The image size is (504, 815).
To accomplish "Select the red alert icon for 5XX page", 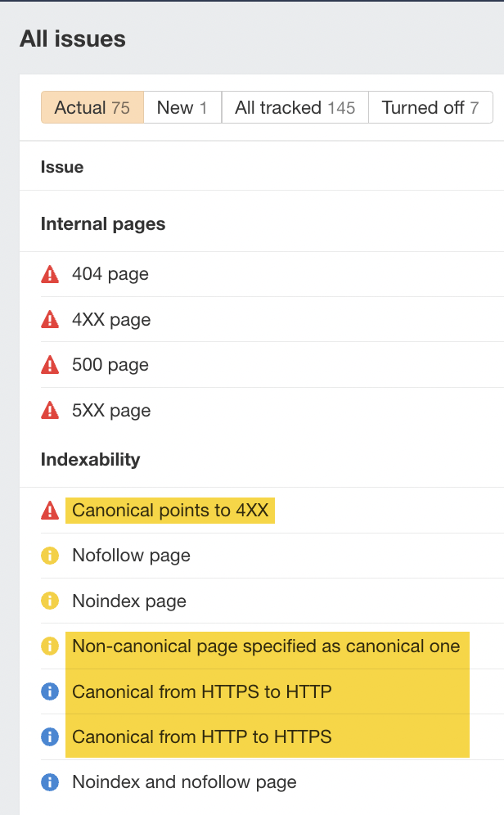I will tap(49, 410).
